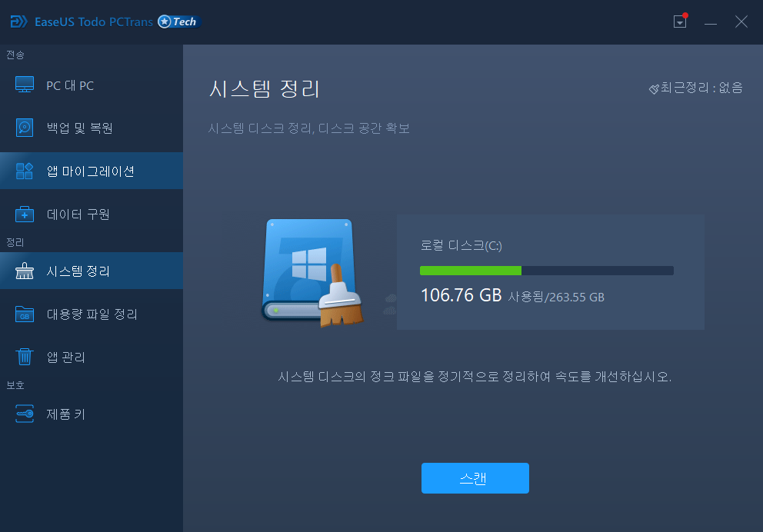Open the 백업 및 복원 feature
This screenshot has height=532, width=763.
[24, 128]
